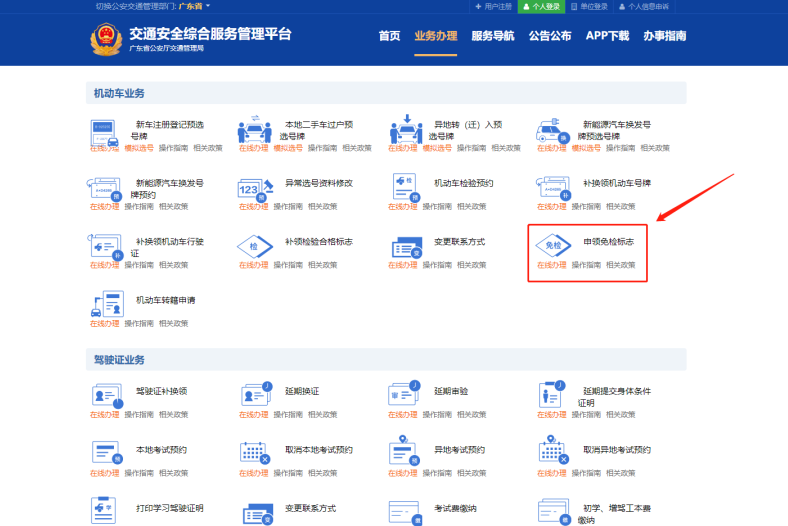This screenshot has height=526, width=788.
Task: Click 相关政策 under 延期换证
Action: click(323, 414)
